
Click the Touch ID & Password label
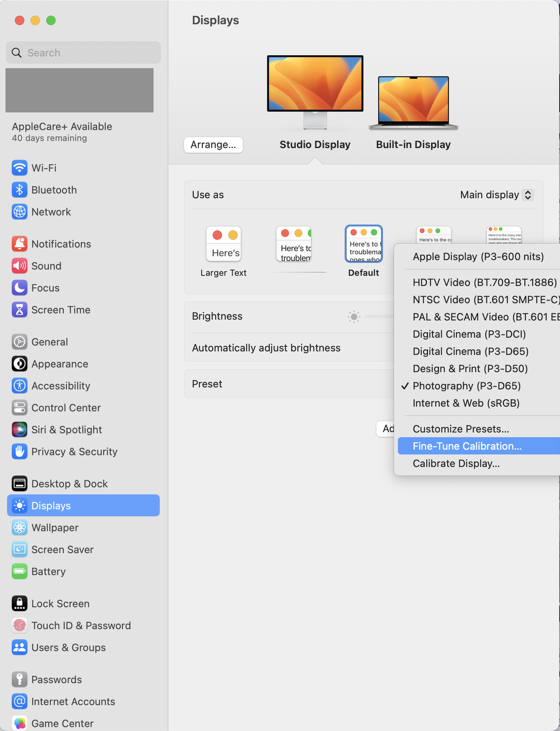[81, 626]
